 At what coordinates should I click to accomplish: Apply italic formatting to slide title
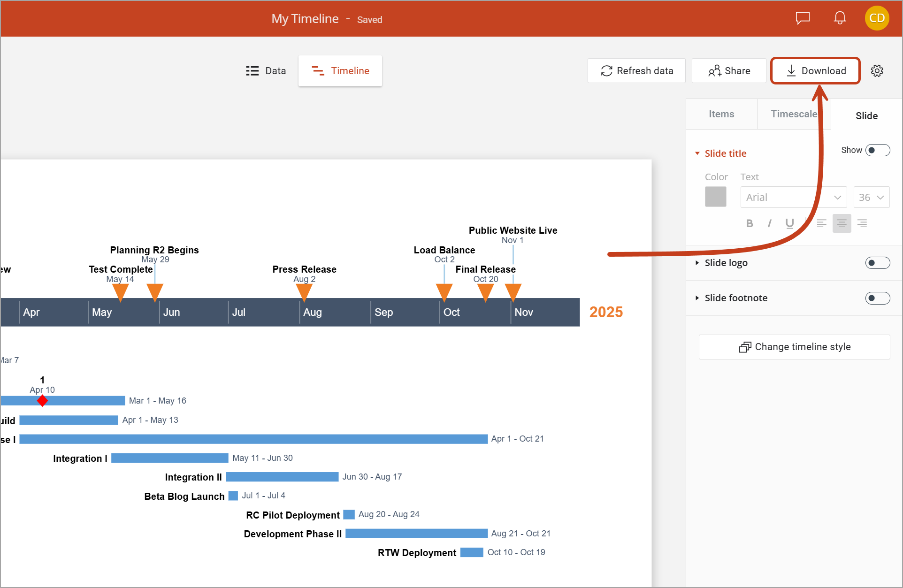[769, 223]
